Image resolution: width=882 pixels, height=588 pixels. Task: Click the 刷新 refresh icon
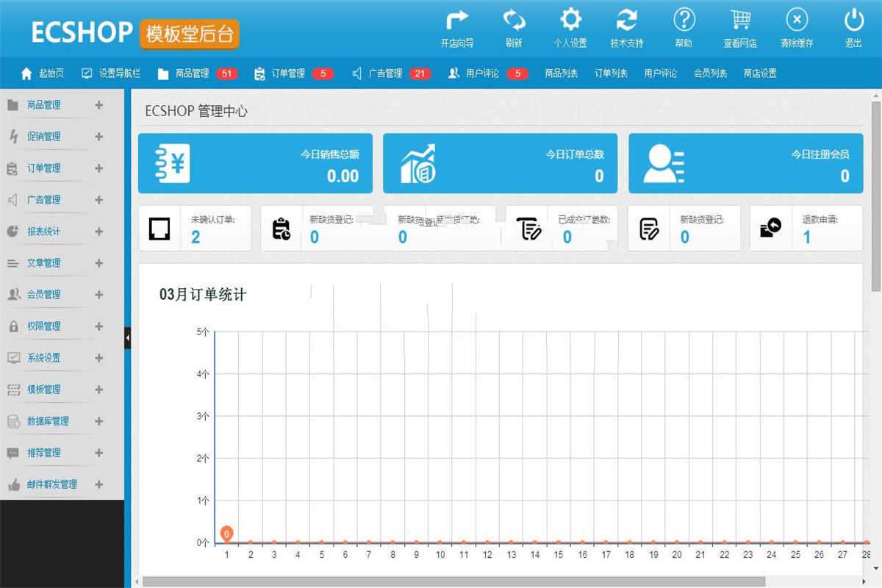[x=514, y=19]
